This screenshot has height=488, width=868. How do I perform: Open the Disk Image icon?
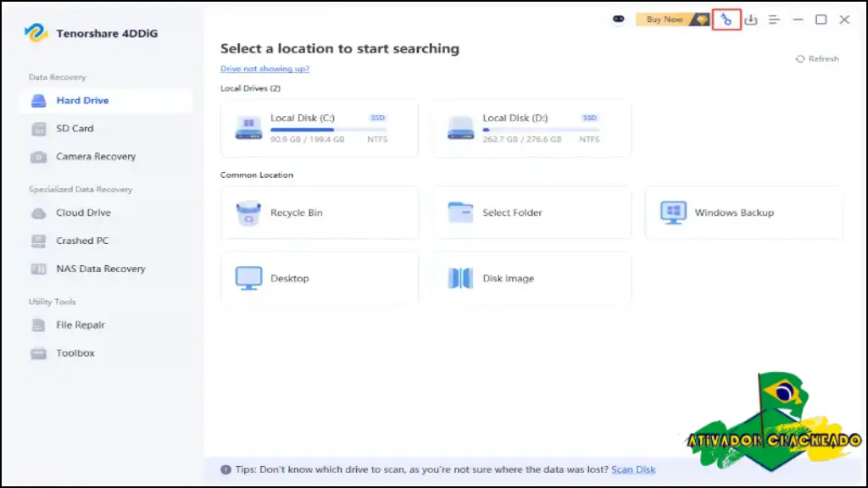point(460,278)
